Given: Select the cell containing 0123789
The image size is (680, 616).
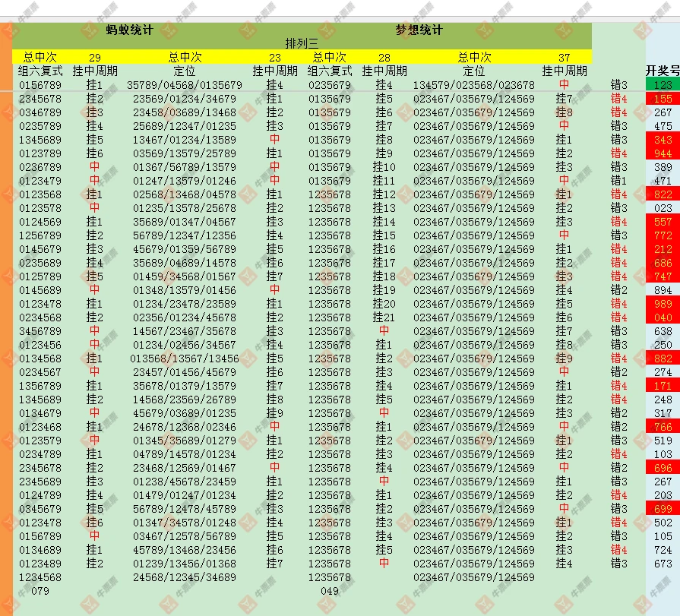Looking at the screenshot, I should 40,153.
